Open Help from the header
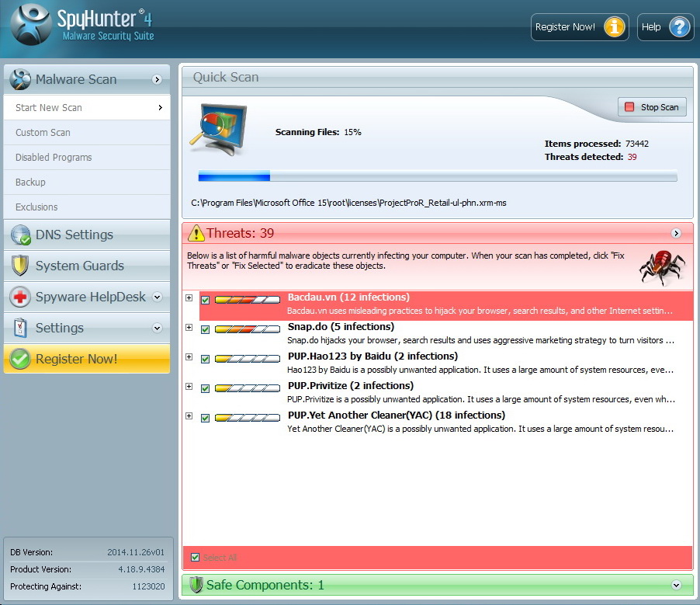Screen dimensions: 700x605 coord(666,27)
